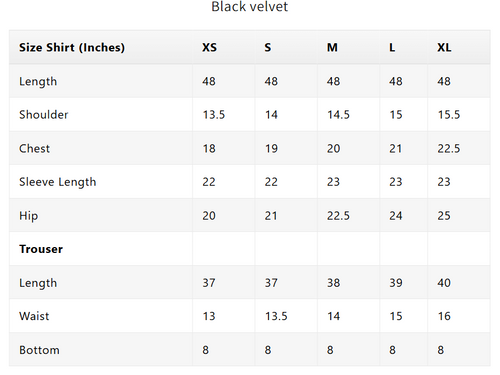Select the Bottom row label
The width and height of the screenshot is (500, 375).
[x=39, y=350]
